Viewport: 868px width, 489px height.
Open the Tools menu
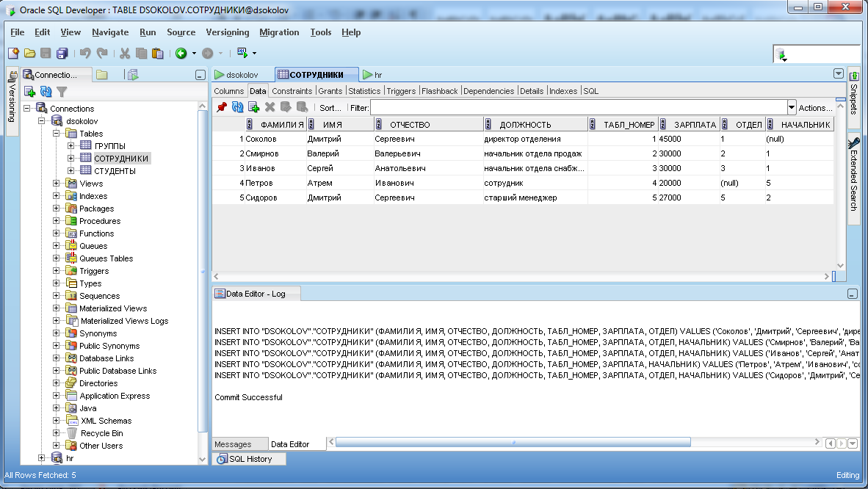pos(320,32)
